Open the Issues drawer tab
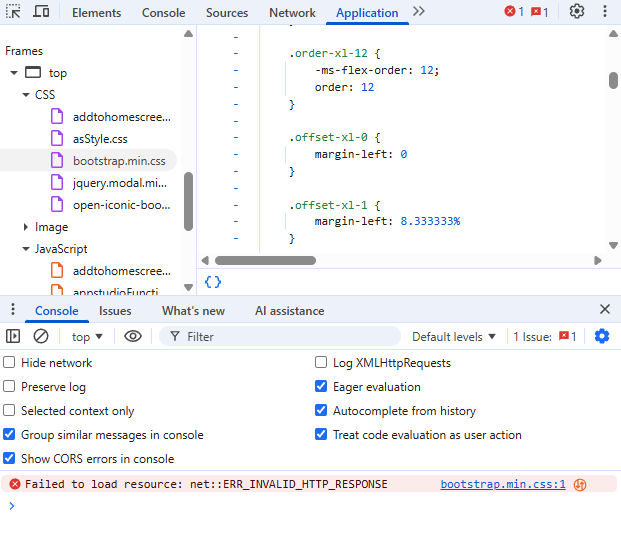Image resolution: width=621 pixels, height=548 pixels. (x=115, y=311)
